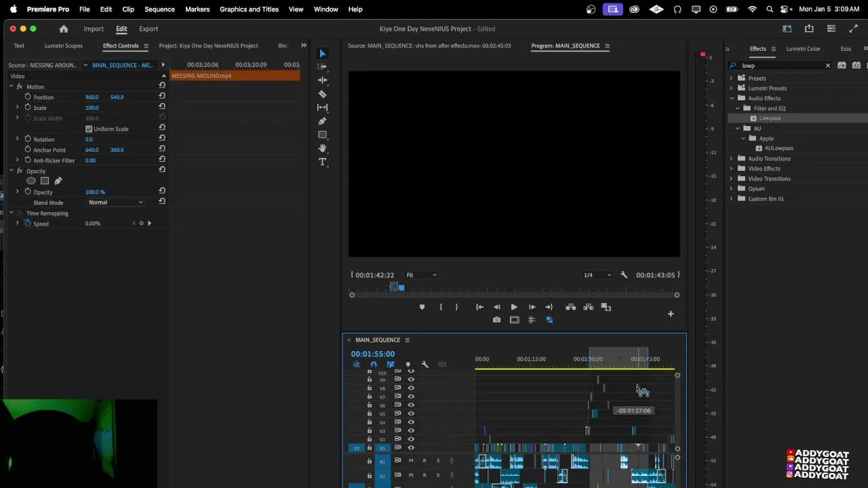Mute audio track A1

(x=411, y=461)
